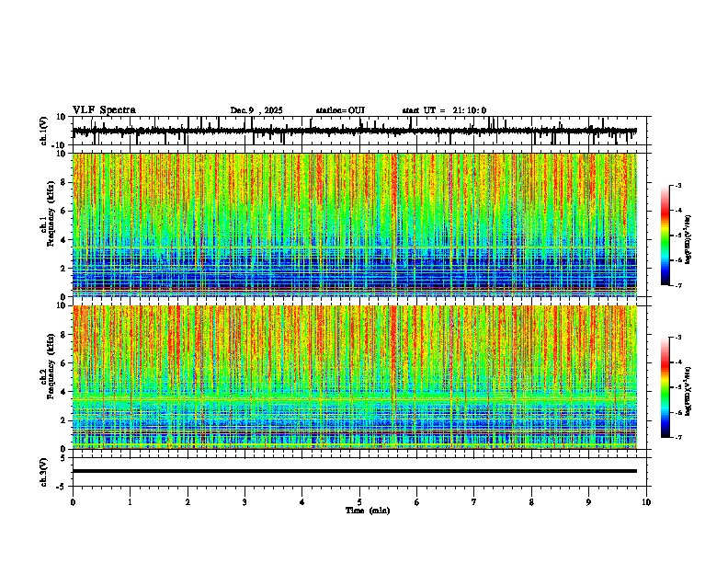Click the "6" tick on the ch.1 frequency axis

63,211
